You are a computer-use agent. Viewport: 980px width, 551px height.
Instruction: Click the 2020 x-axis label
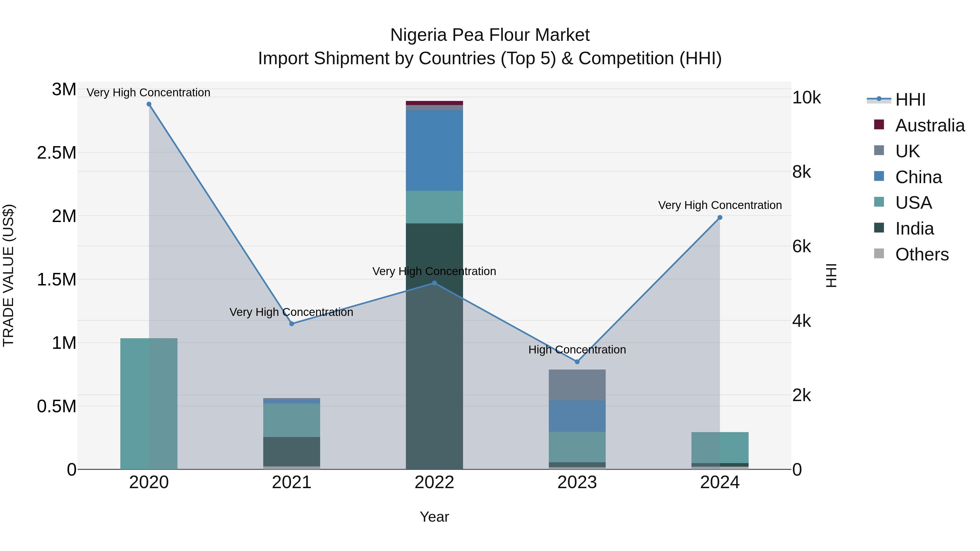point(149,482)
